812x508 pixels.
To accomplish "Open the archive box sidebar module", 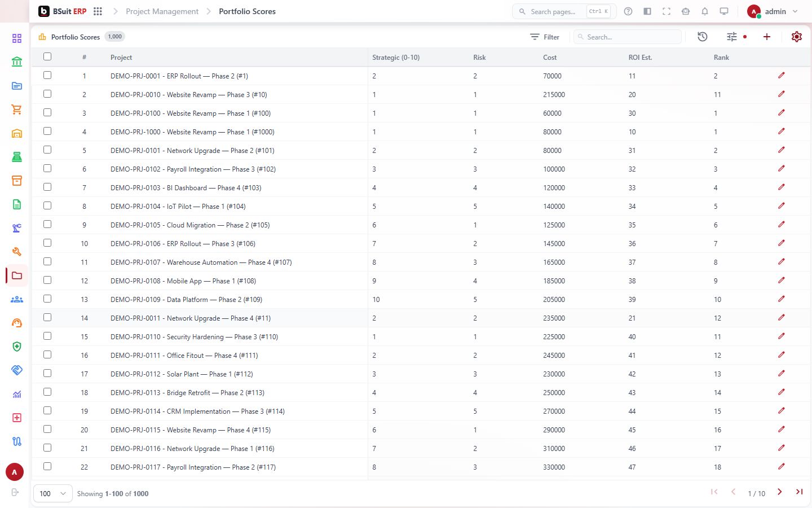I will [17, 181].
